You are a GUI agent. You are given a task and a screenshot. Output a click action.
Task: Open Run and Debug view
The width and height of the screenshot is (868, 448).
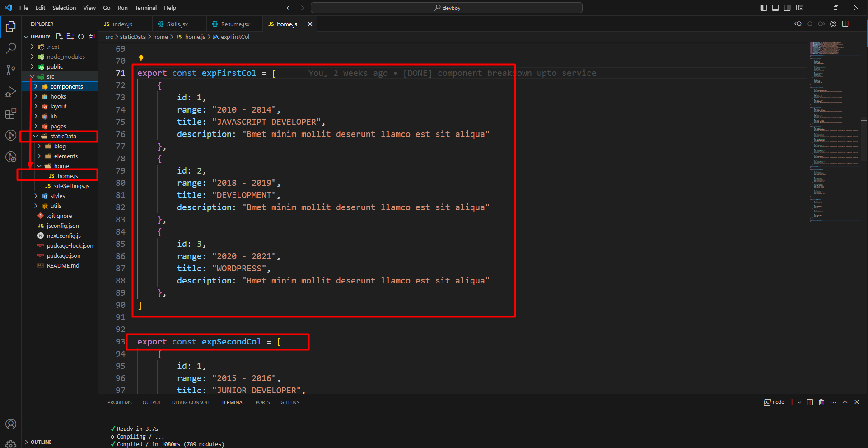point(11,92)
